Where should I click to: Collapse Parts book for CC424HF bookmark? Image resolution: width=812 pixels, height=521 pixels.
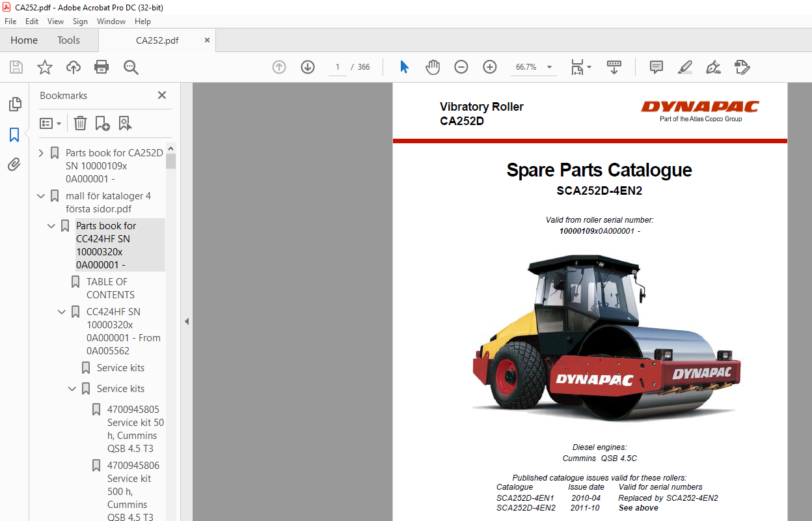click(x=52, y=226)
